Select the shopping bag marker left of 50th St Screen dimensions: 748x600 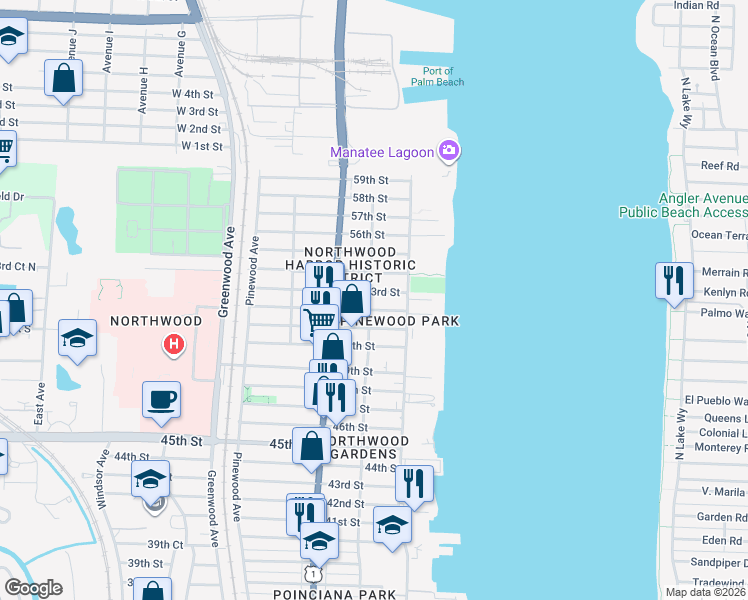[x=332, y=346]
